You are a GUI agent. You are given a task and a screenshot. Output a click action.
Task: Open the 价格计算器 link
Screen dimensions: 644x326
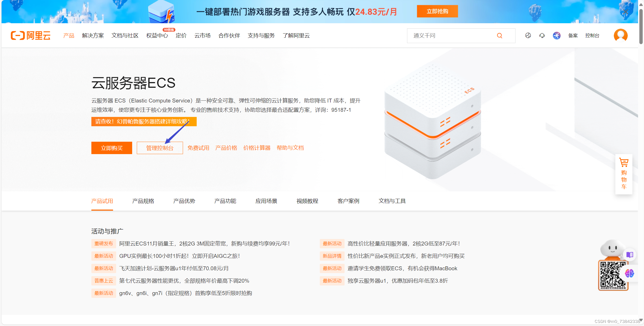point(257,148)
